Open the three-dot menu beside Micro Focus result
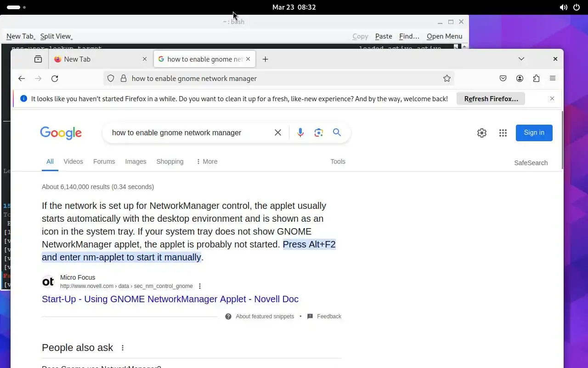588x368 pixels. [x=200, y=286]
